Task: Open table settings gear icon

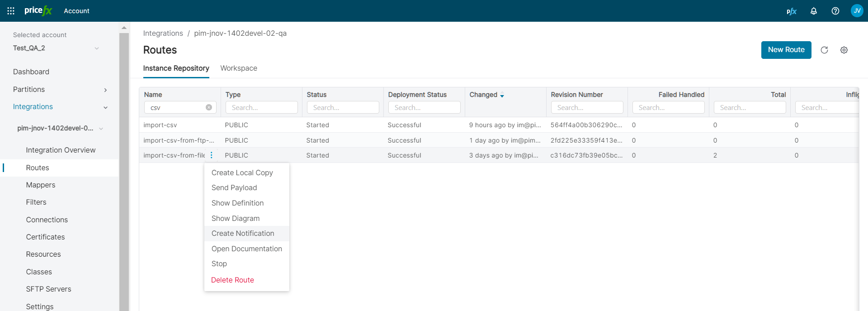Action: click(x=844, y=50)
